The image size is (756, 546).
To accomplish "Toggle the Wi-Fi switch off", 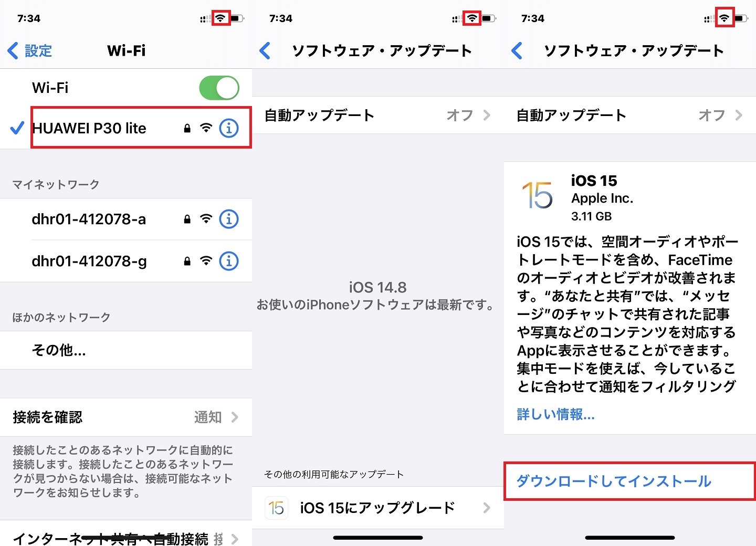I will tap(219, 88).
